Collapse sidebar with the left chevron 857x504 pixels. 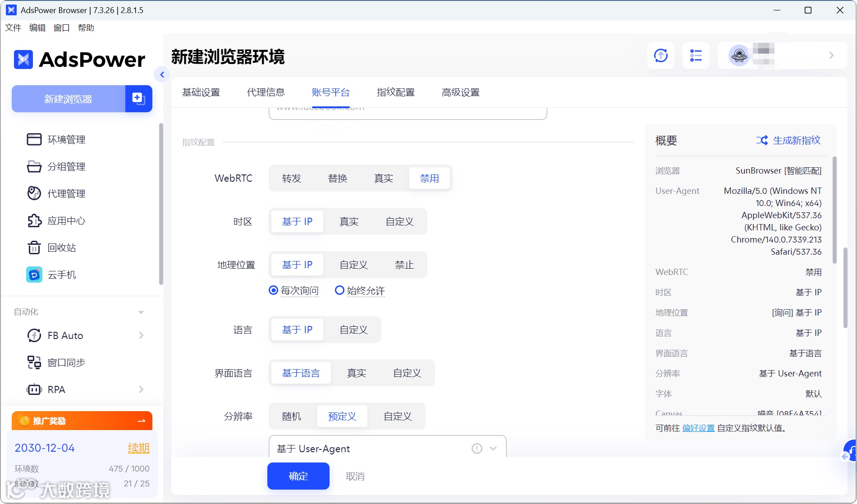pos(162,74)
